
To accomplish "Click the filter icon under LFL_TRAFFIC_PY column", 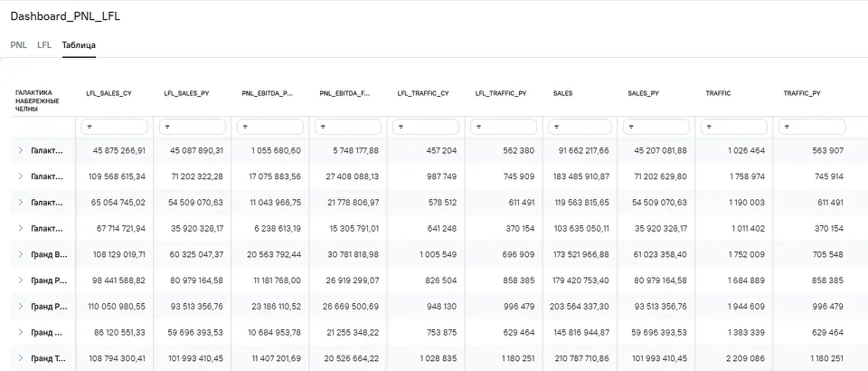I will click(x=476, y=128).
